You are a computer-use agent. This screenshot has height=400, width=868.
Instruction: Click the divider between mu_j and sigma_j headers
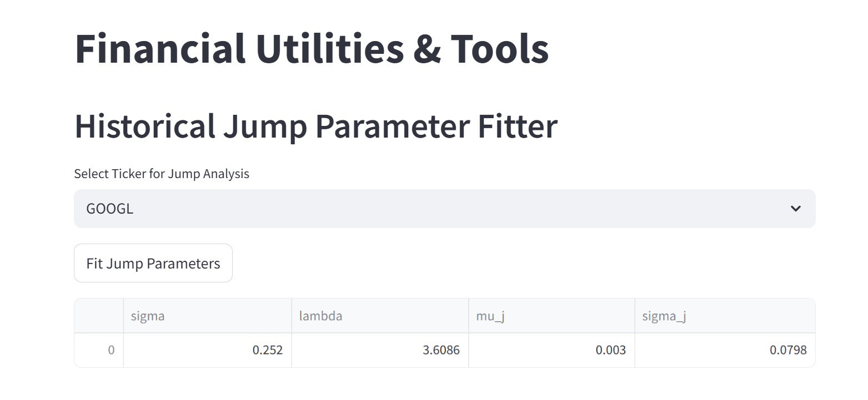635,316
